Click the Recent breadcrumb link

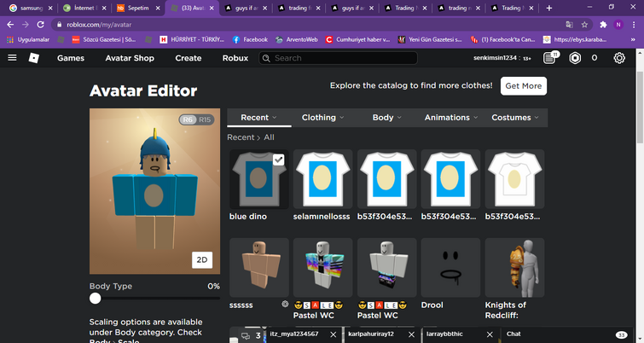point(241,137)
